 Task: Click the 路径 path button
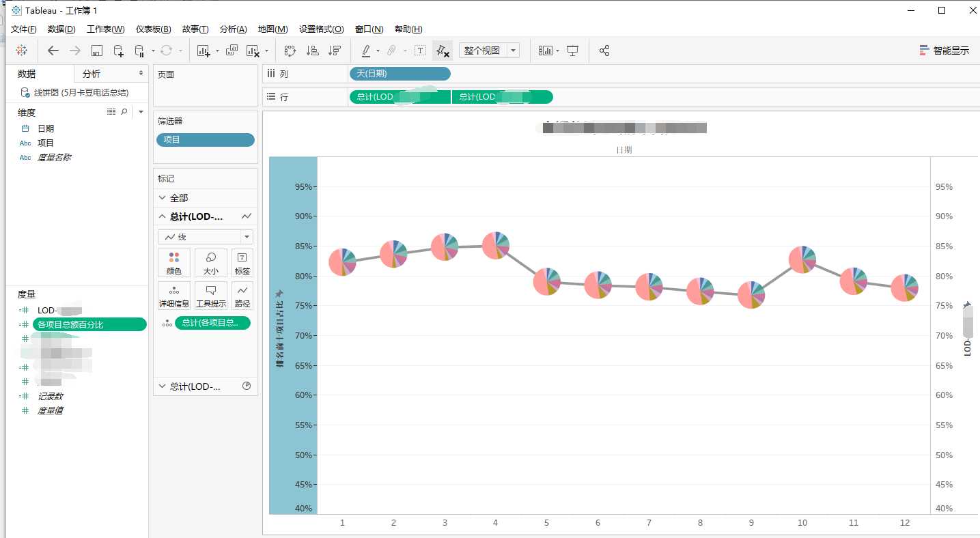coord(242,296)
